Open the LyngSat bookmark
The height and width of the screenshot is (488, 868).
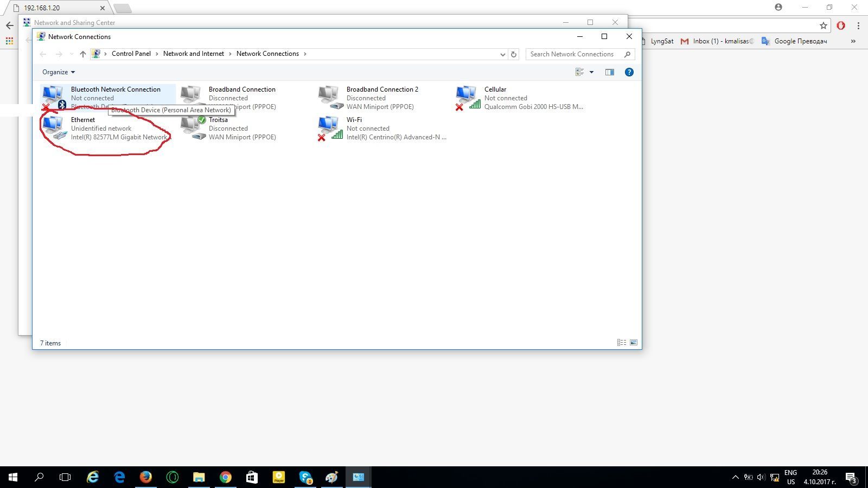[661, 41]
